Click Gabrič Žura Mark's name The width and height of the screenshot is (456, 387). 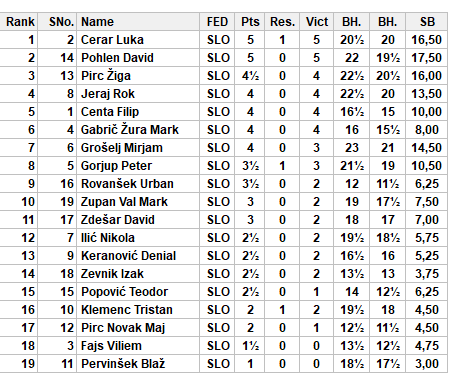click(130, 130)
